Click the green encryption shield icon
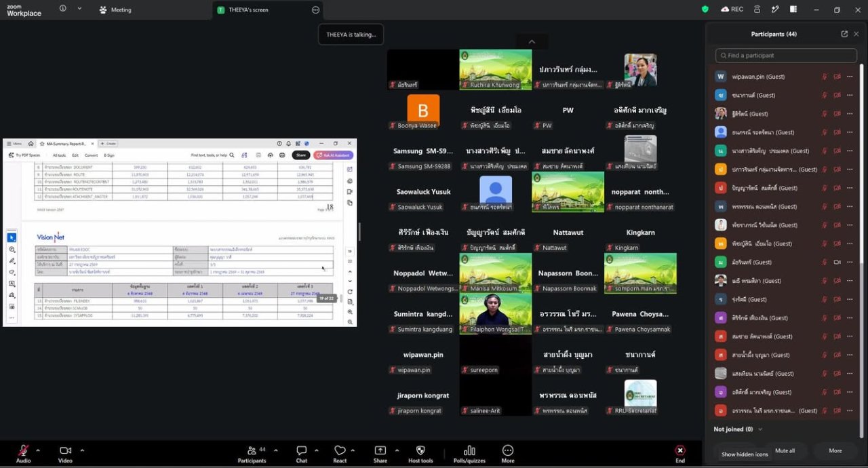 705,9
